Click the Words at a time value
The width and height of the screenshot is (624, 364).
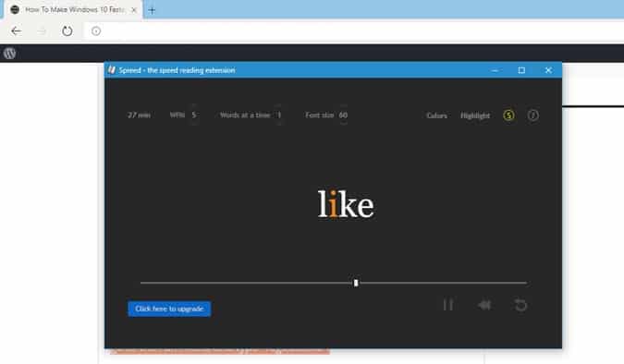pos(279,115)
